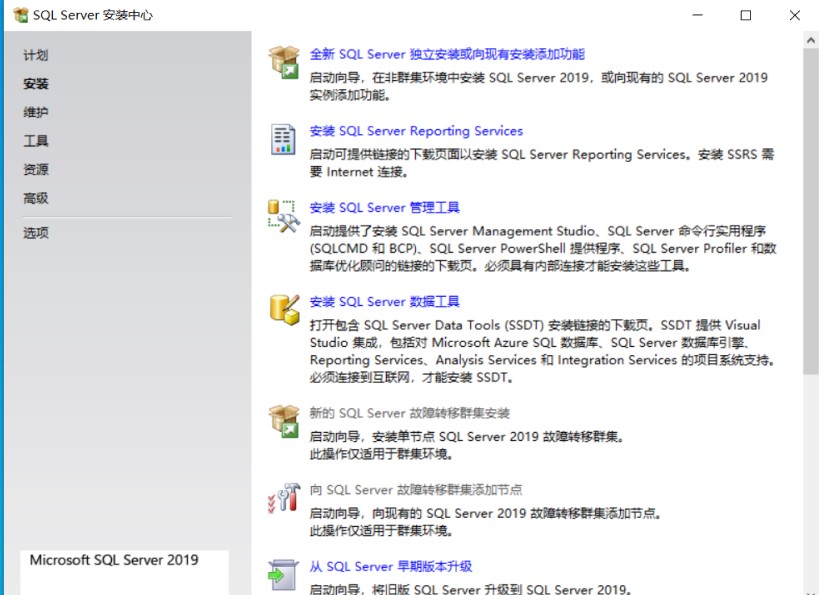Click the SQL Server 安装中心 title bar icon

pos(20,15)
